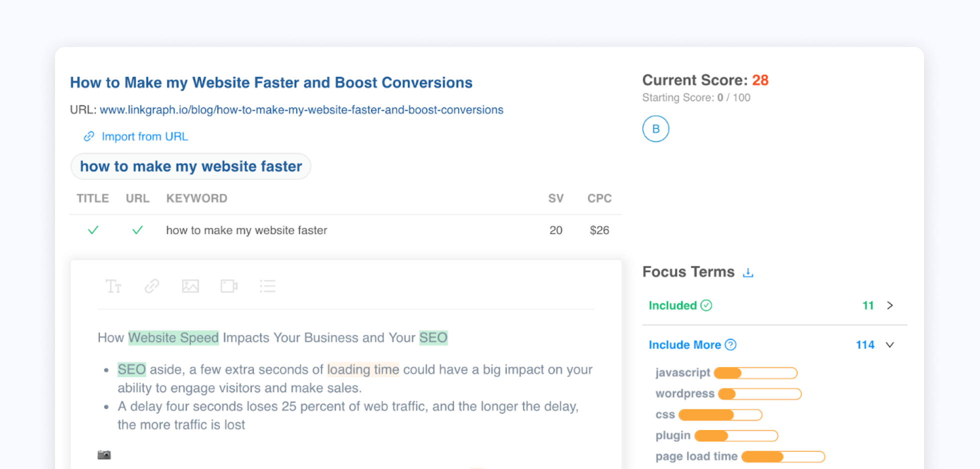Open the linkgraph.io blog URL link
This screenshot has width=980, height=469.
(301, 110)
